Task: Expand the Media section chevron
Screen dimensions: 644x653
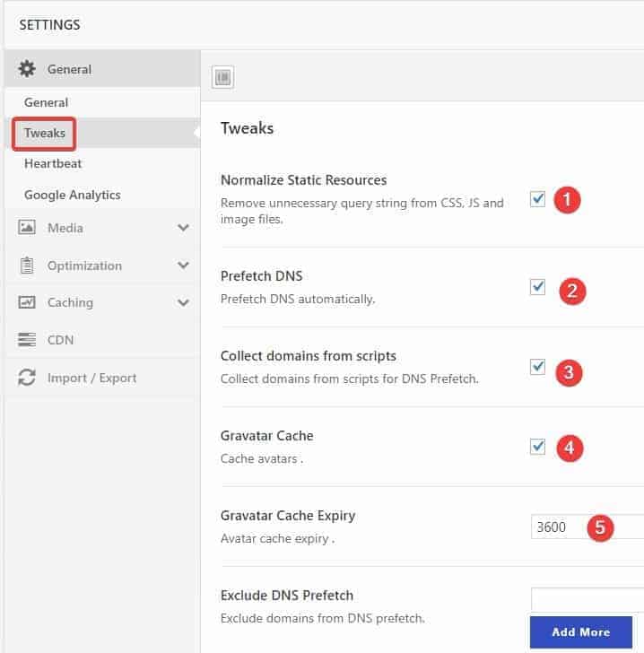Action: click(183, 228)
